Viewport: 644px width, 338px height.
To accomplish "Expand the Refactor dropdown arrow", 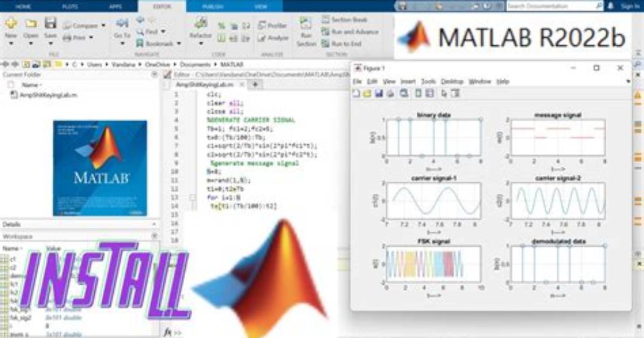I will 201,44.
